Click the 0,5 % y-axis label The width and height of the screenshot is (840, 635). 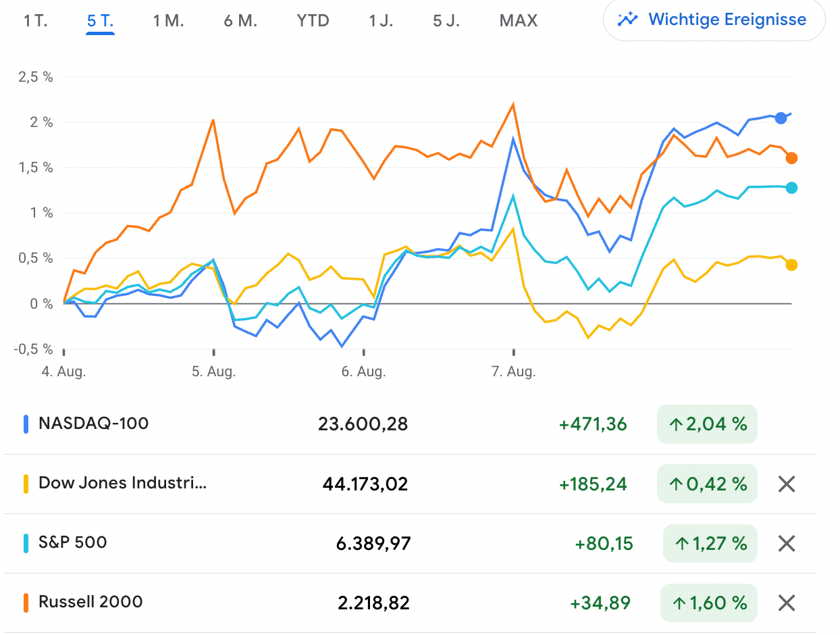35,258
